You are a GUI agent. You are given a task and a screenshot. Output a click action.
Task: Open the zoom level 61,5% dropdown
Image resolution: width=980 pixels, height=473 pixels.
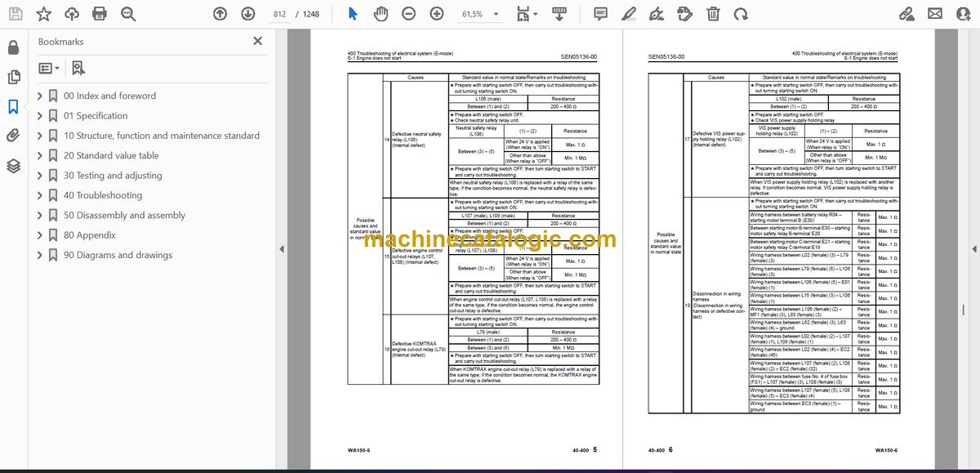[479, 14]
